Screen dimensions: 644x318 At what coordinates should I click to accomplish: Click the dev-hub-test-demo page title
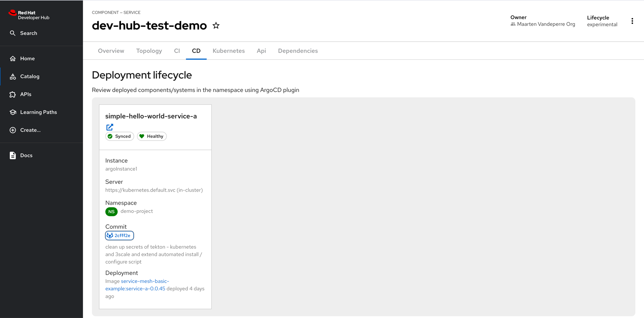tap(149, 25)
